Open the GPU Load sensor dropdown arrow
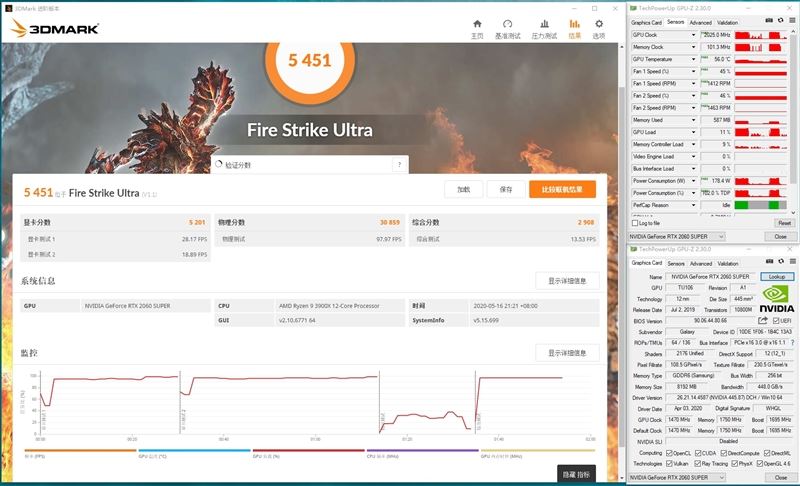 [x=693, y=132]
